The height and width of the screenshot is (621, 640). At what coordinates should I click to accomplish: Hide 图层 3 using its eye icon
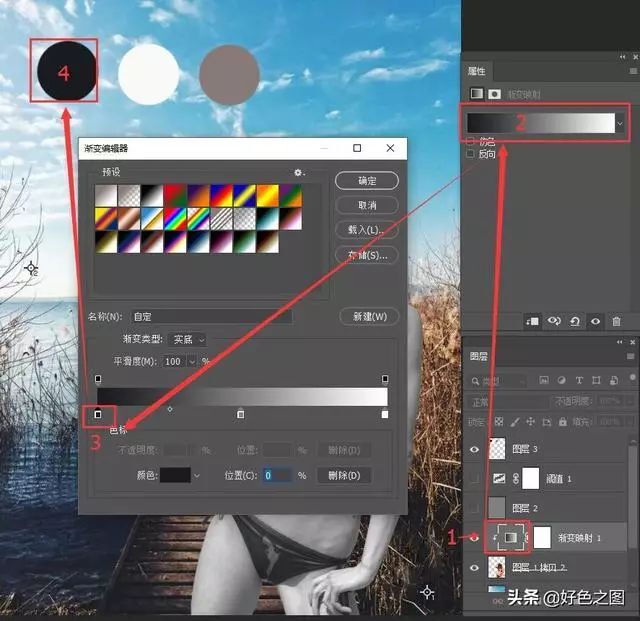coord(475,450)
